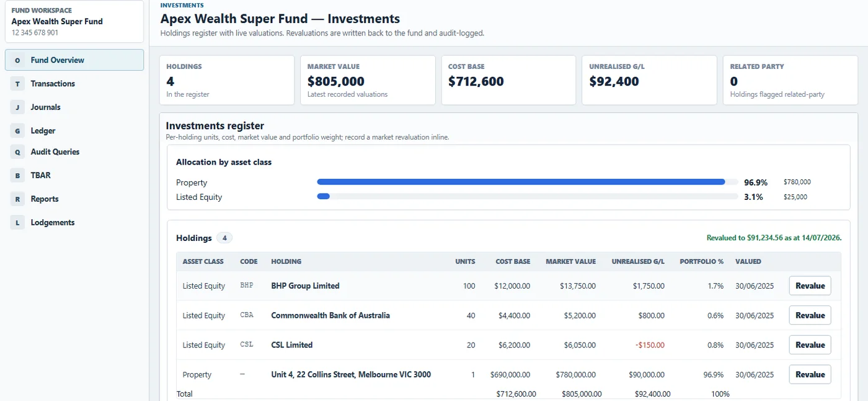Click the Transactions letter icon T
This screenshot has width=868, height=401.
pyautogui.click(x=17, y=84)
